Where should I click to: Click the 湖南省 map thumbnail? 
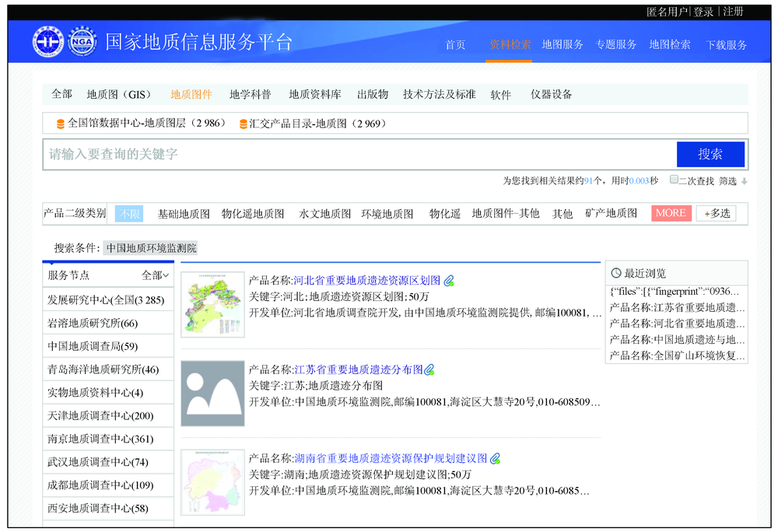pyautogui.click(x=213, y=482)
